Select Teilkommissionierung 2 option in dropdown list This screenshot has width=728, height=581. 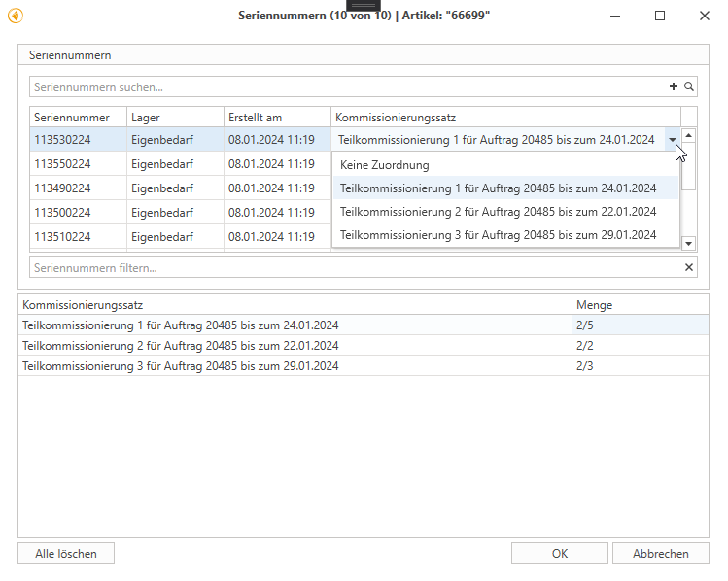498,211
